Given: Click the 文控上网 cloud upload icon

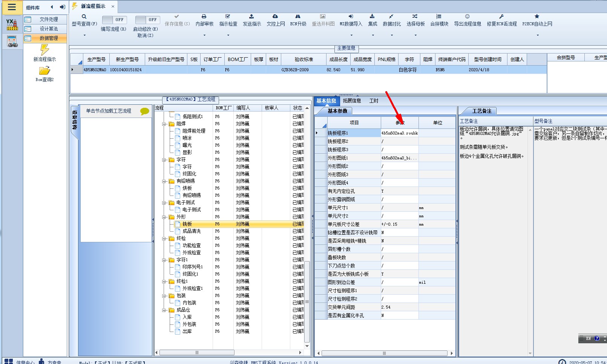Looking at the screenshot, I should pos(275,17).
